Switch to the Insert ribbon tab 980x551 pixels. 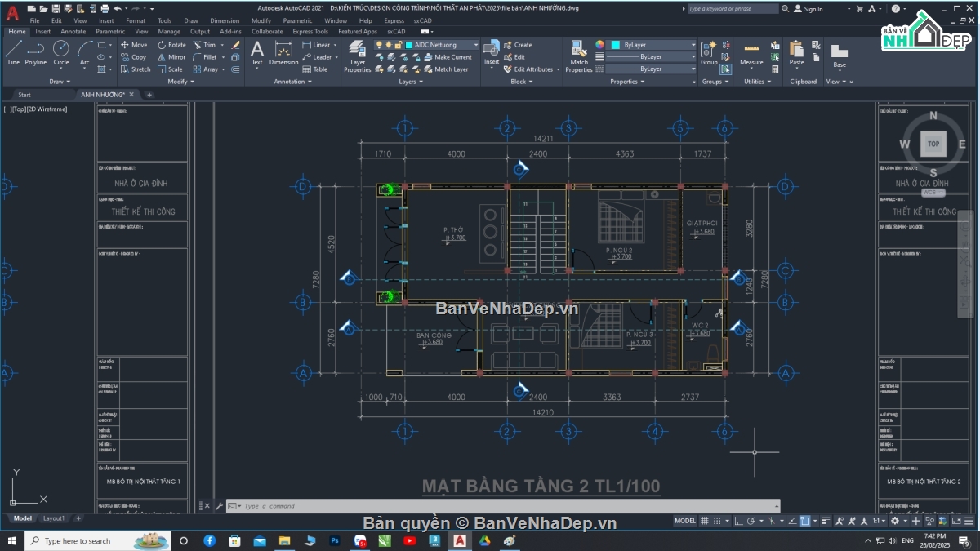coord(42,30)
